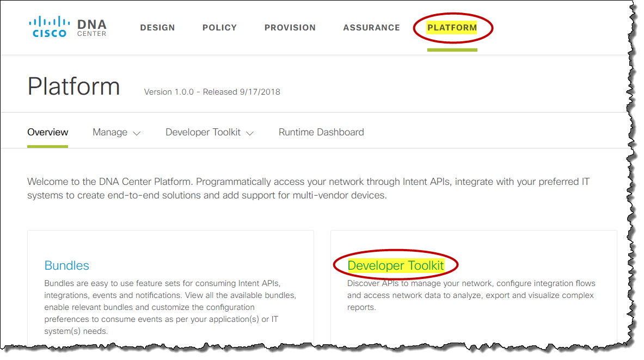Click the 'Bundles are easy to use' description
The width and height of the screenshot is (644, 360).
(x=170, y=307)
